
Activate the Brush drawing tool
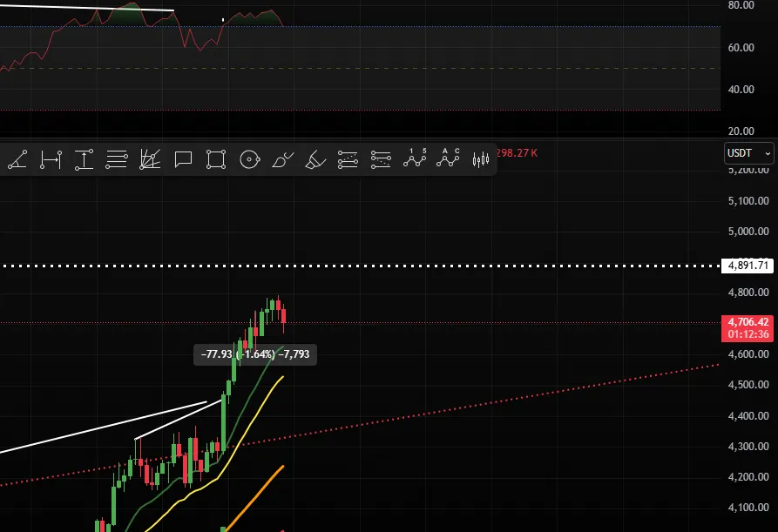282,159
